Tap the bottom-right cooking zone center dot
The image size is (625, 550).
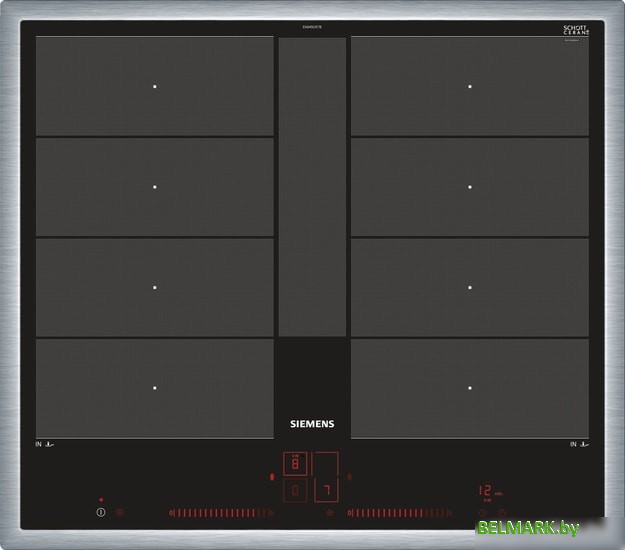[470, 388]
